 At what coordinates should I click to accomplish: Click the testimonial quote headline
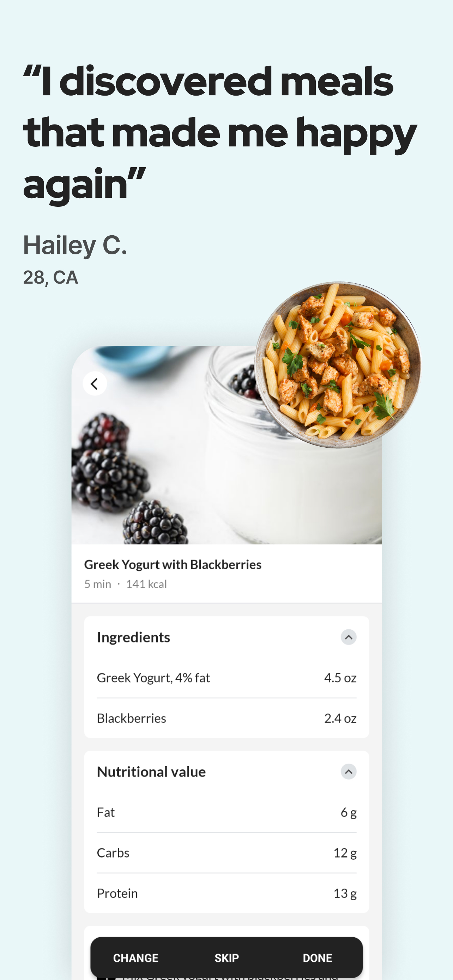[x=220, y=133]
